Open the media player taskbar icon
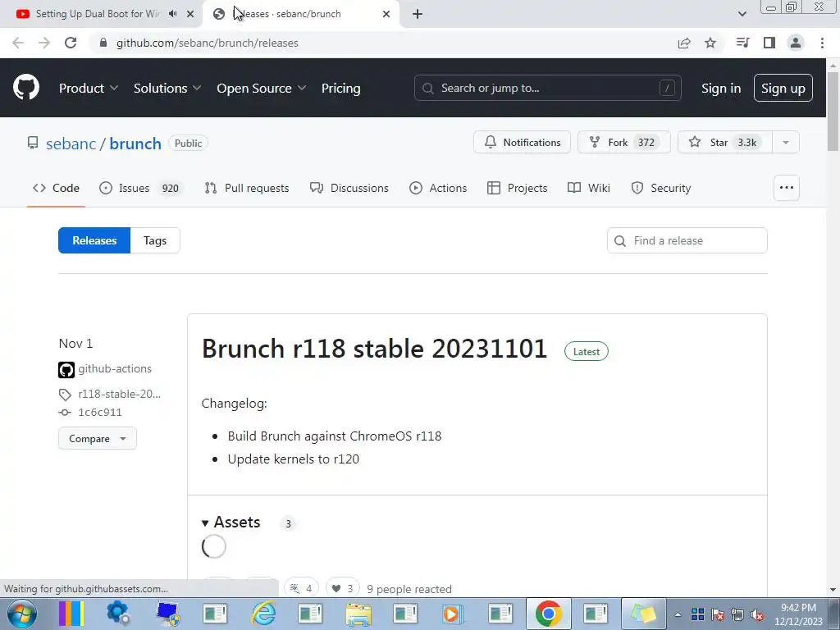This screenshot has width=840, height=630. click(453, 614)
